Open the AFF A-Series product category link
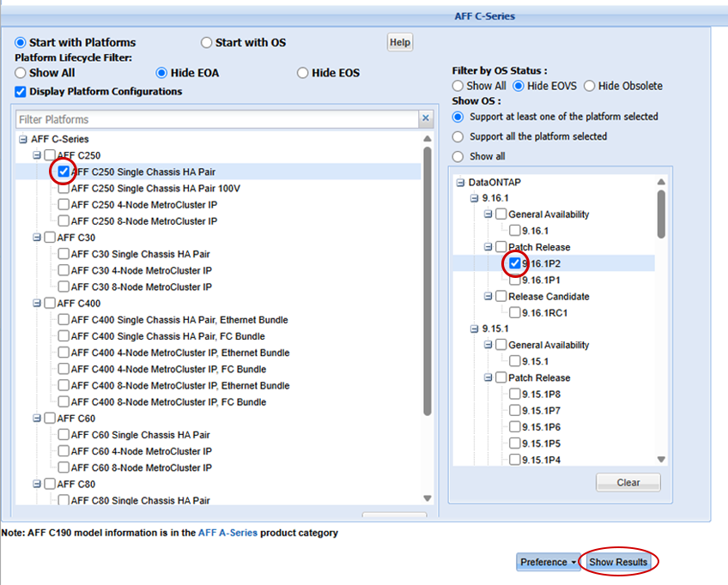Viewport: 728px width, 585px height. [227, 533]
